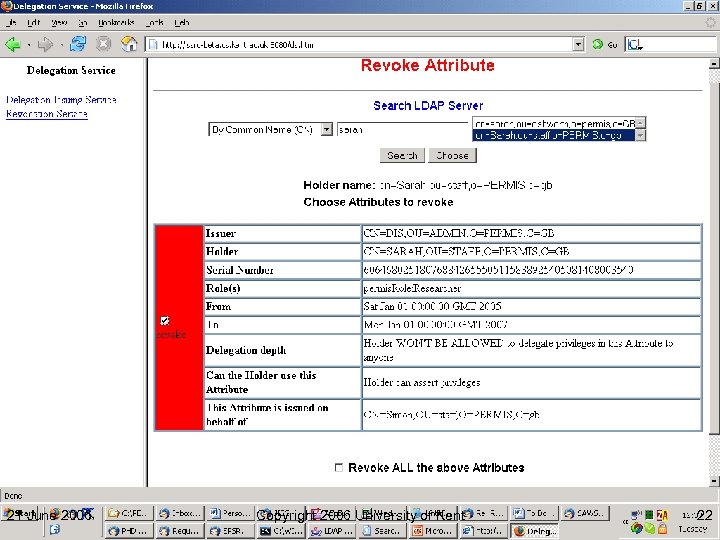The width and height of the screenshot is (720, 540).
Task: Click the grey Forward arrow button
Action: [45, 45]
